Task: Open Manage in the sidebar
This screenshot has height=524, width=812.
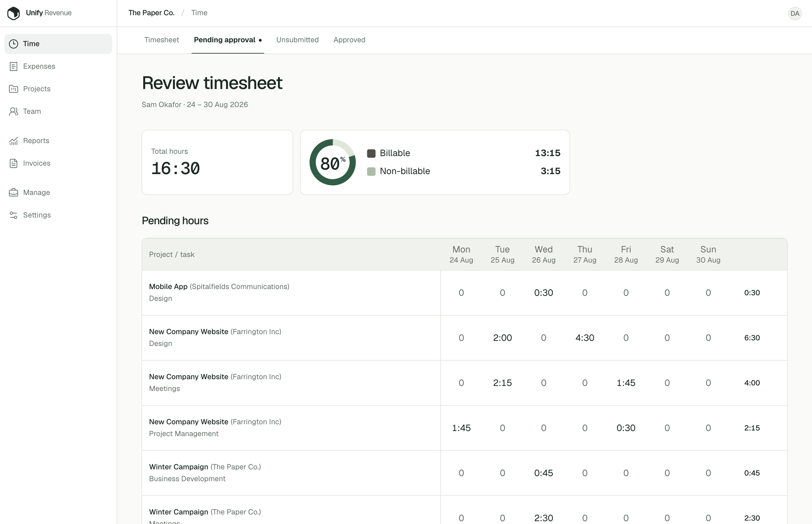Action: click(x=58, y=193)
